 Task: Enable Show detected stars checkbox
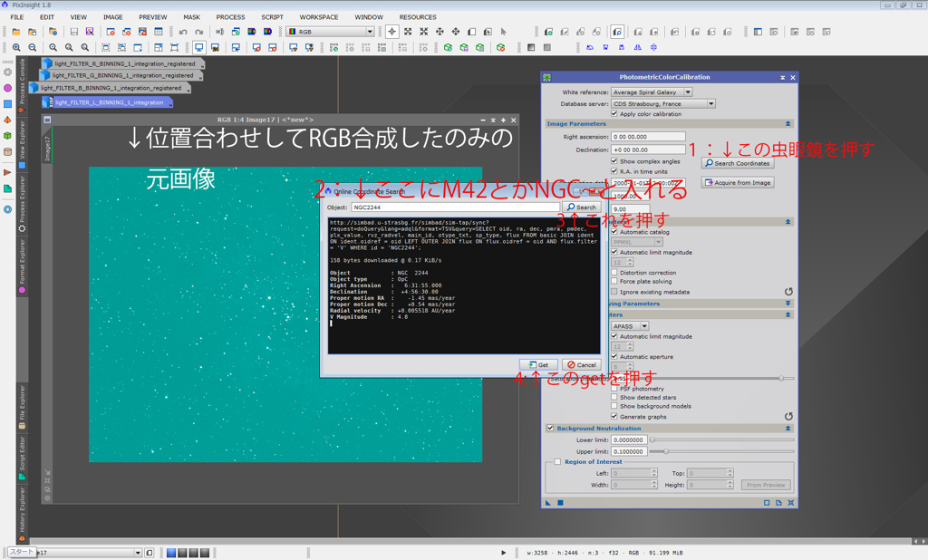pyautogui.click(x=614, y=397)
